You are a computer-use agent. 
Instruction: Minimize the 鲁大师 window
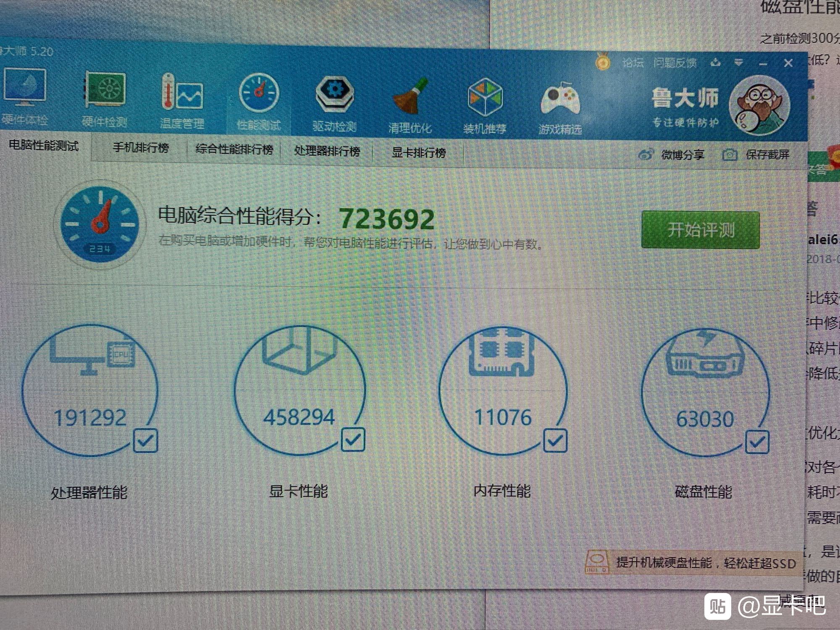point(763,64)
